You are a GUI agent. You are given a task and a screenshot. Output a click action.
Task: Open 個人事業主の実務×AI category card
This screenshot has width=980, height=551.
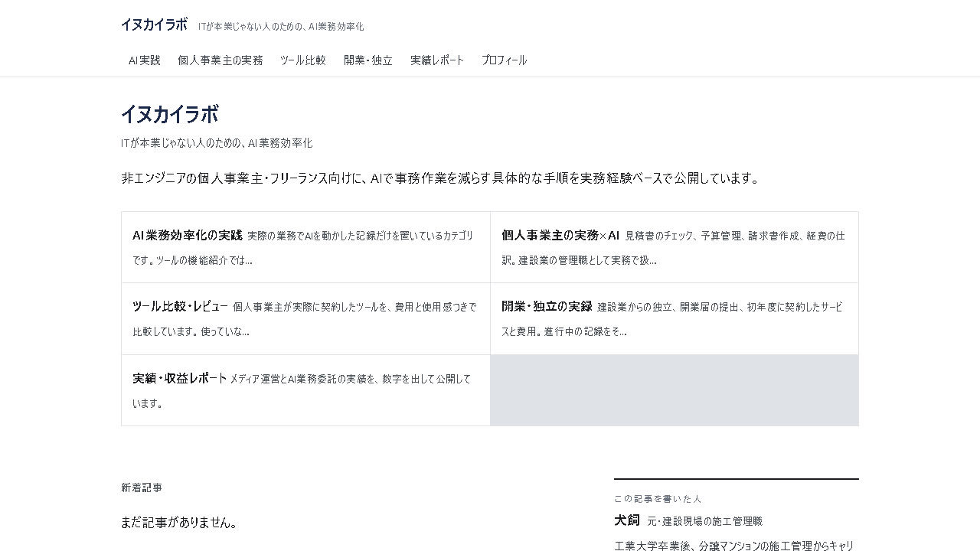[675, 247]
